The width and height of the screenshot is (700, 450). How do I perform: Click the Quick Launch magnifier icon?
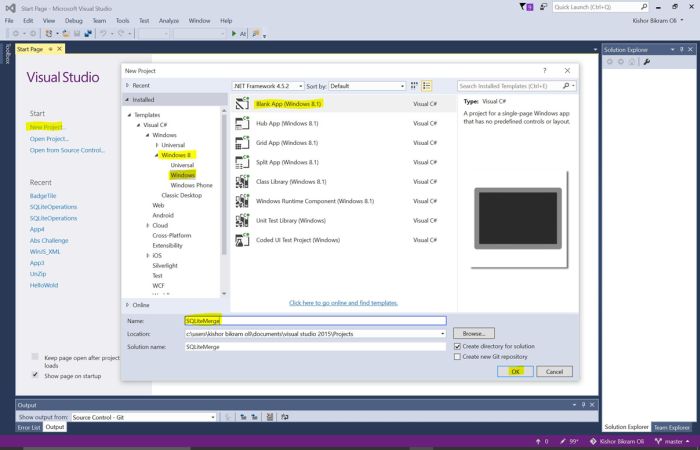click(x=644, y=7)
